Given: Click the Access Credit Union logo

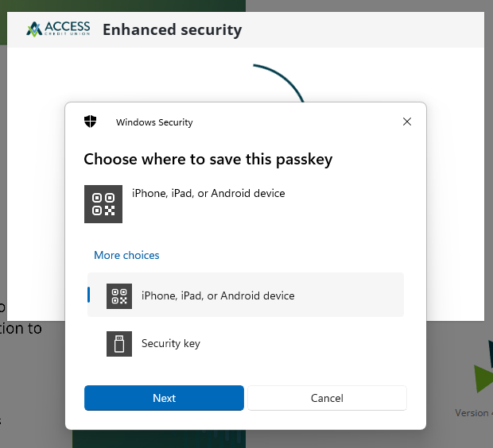Looking at the screenshot, I should (58, 29).
